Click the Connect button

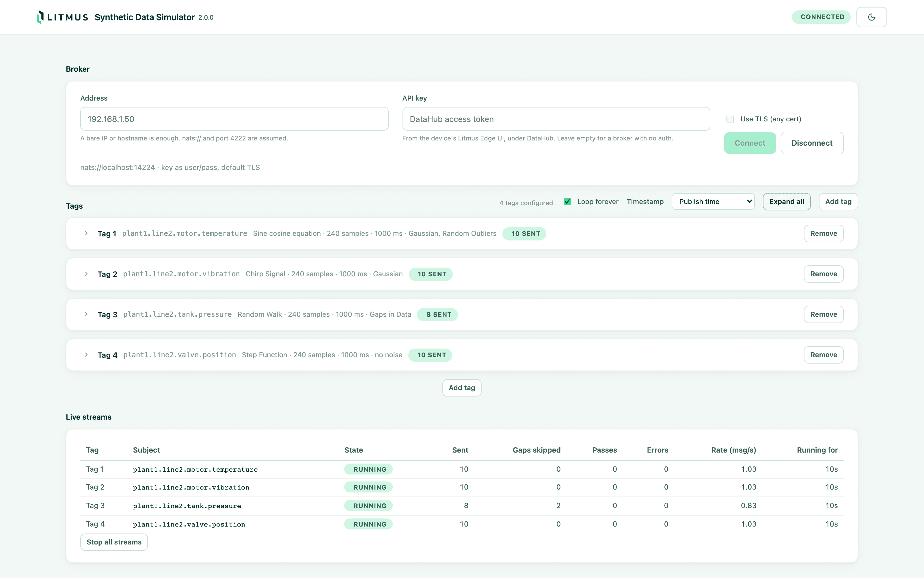coord(750,143)
